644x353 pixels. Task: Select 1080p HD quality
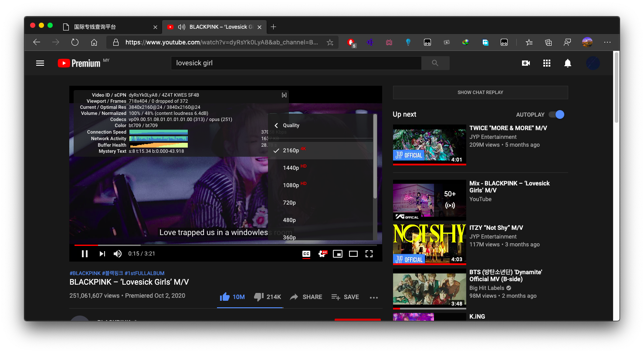coord(321,185)
